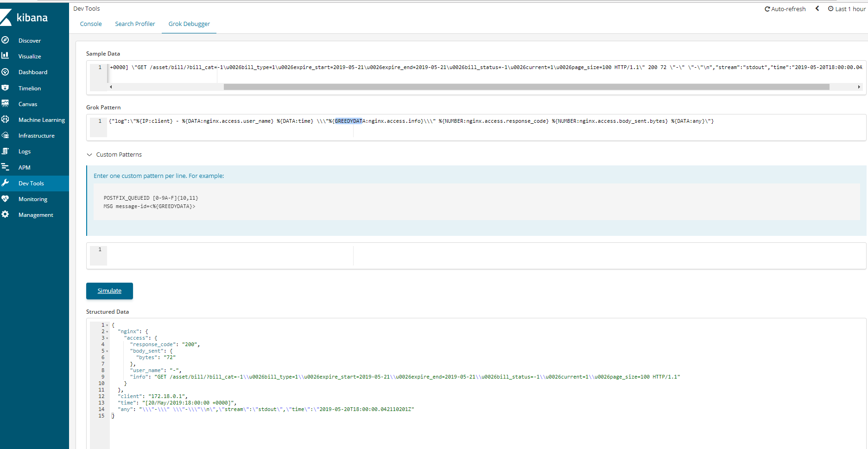Open Canvas via its easel icon

point(5,104)
